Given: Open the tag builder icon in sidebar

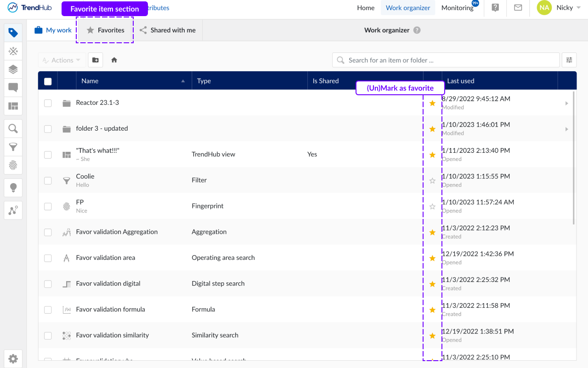Looking at the screenshot, I should pyautogui.click(x=13, y=32).
